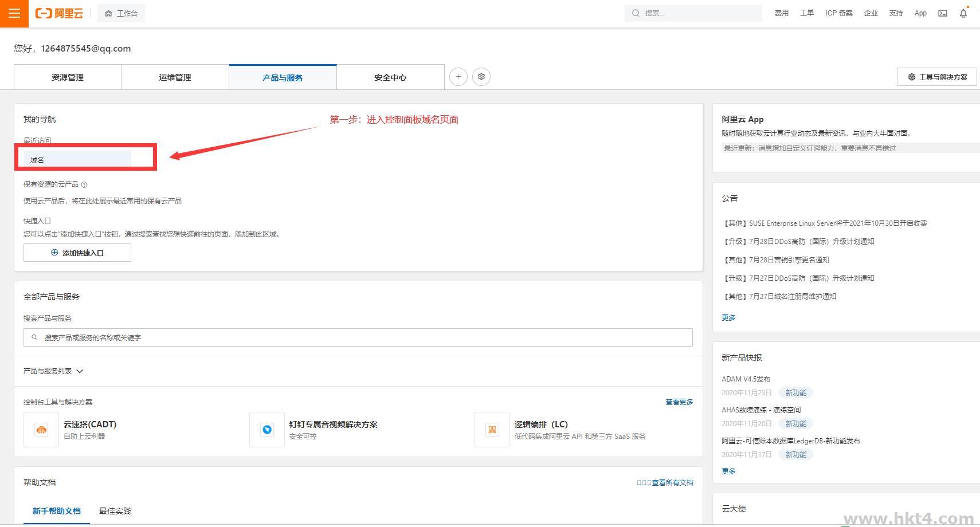Open recently visited 域名
The height and width of the screenshot is (527, 980).
(77, 160)
